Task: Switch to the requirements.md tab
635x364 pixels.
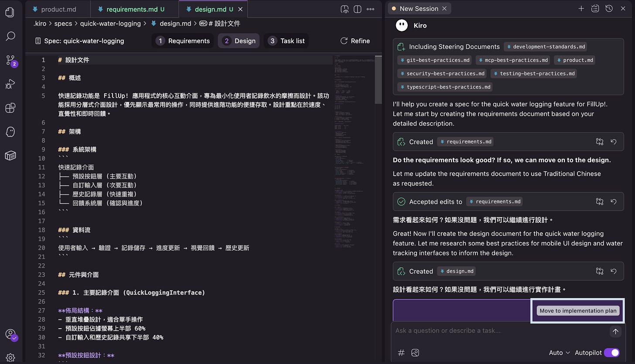Action: click(135, 9)
